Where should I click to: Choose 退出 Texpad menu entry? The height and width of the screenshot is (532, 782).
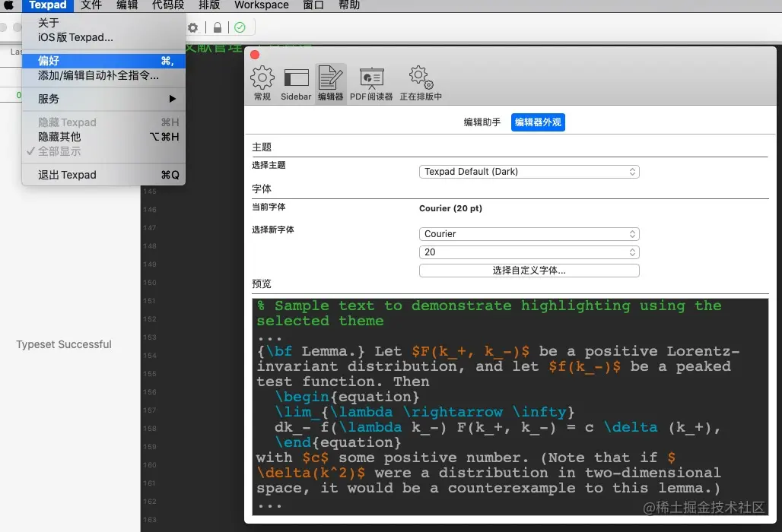click(x=103, y=175)
